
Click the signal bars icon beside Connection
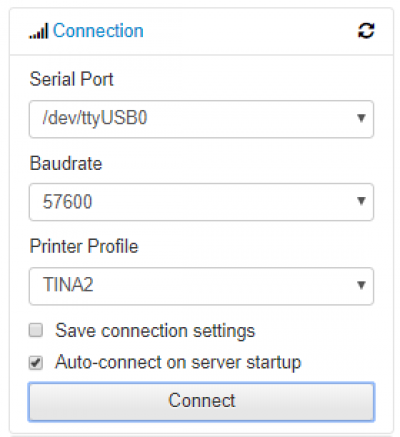39,31
